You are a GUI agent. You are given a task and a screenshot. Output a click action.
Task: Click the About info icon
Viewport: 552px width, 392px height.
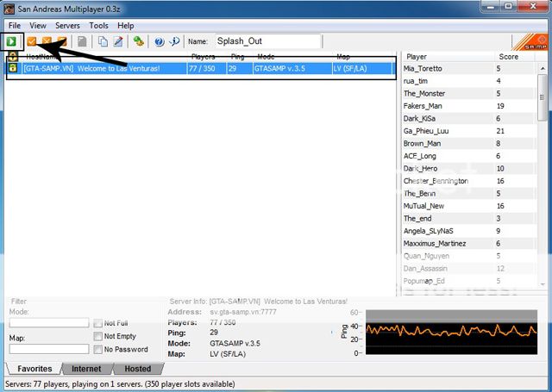(174, 40)
